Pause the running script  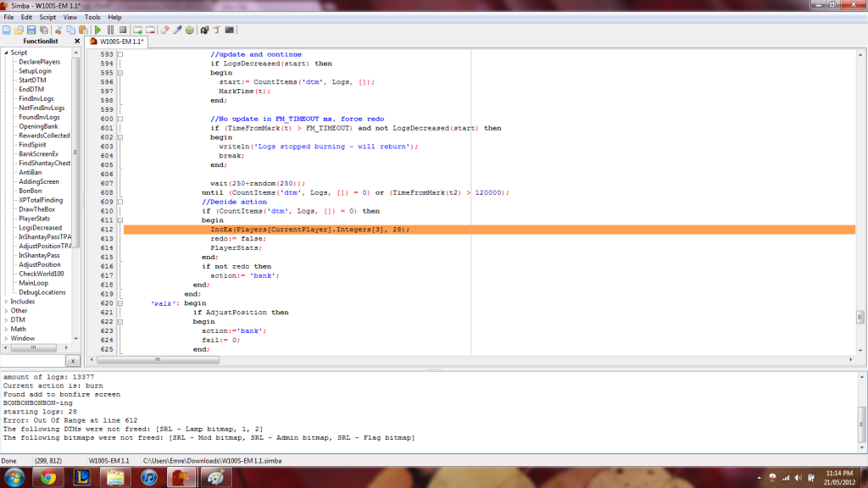coord(110,30)
